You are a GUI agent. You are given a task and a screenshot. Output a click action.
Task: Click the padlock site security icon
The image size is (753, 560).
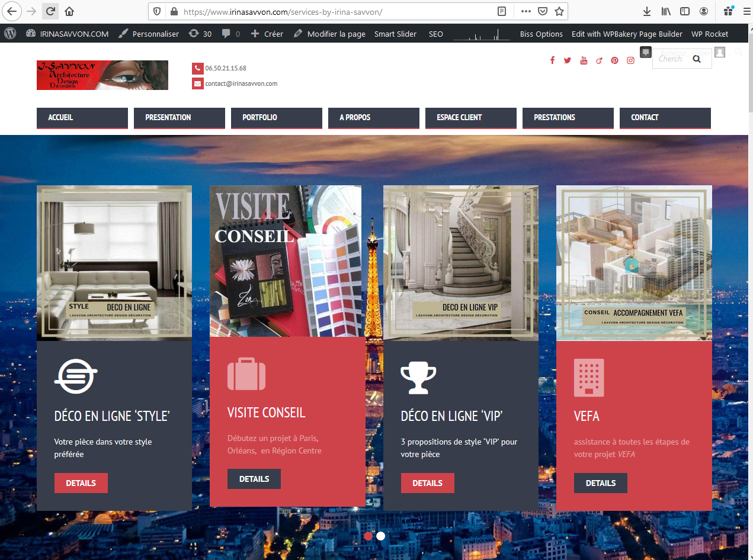tap(174, 11)
